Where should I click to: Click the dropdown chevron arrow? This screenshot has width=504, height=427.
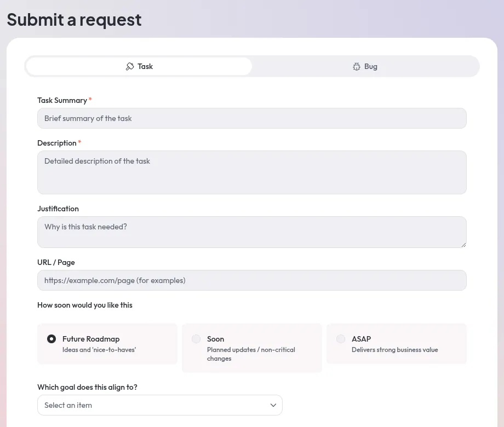click(273, 405)
